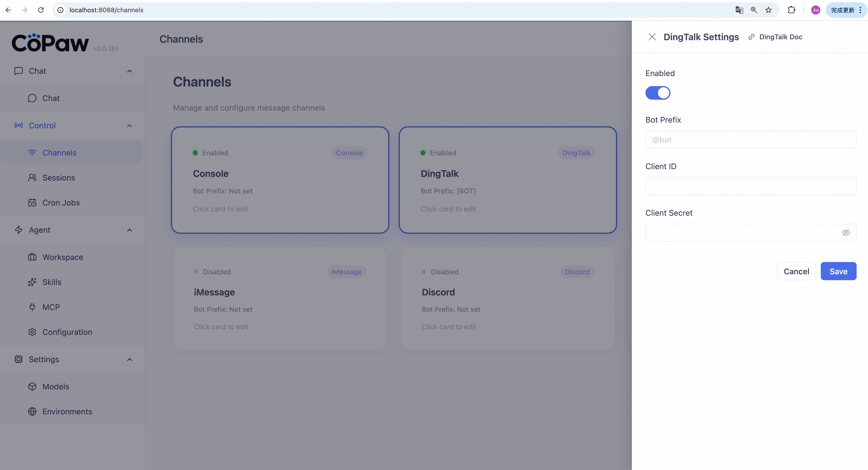The height and width of the screenshot is (470, 868).
Task: Save the DingTalk settings
Action: click(838, 271)
